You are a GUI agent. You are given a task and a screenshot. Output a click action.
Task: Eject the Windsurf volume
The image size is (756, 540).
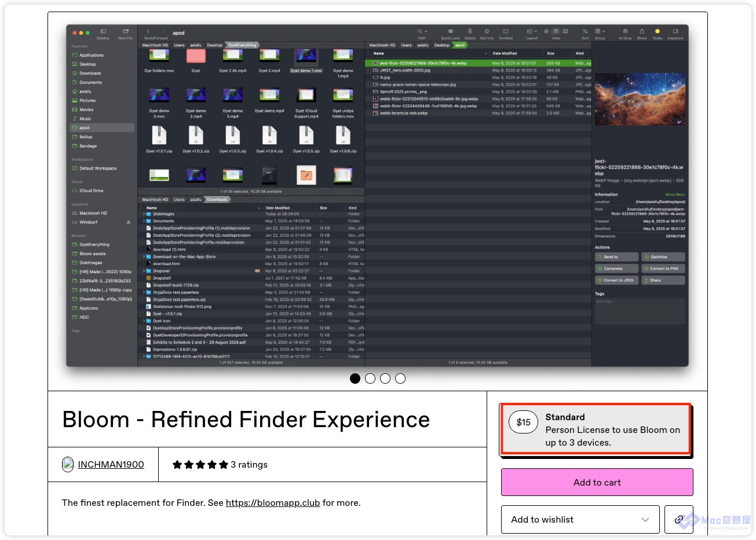(129, 222)
